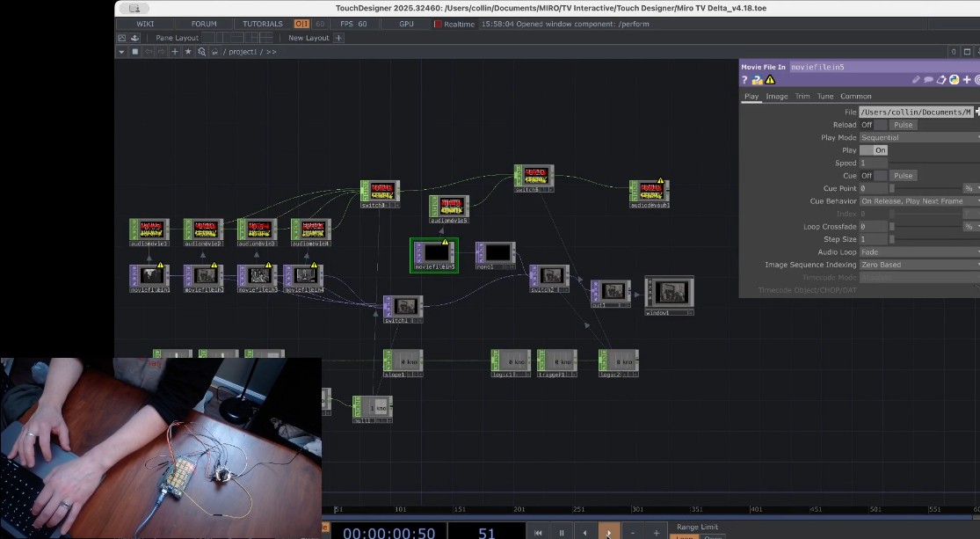Screen dimensions: 980x539
Task: Select the window1 node
Action: (670, 295)
